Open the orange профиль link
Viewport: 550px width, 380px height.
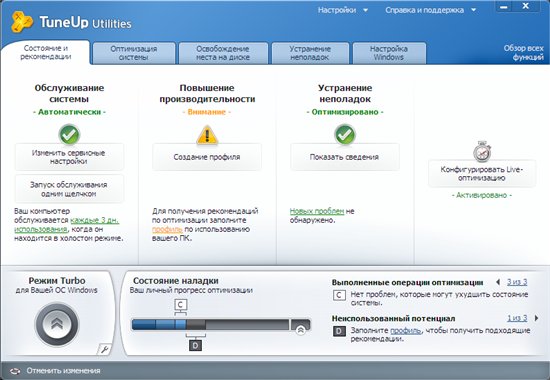tap(167, 229)
